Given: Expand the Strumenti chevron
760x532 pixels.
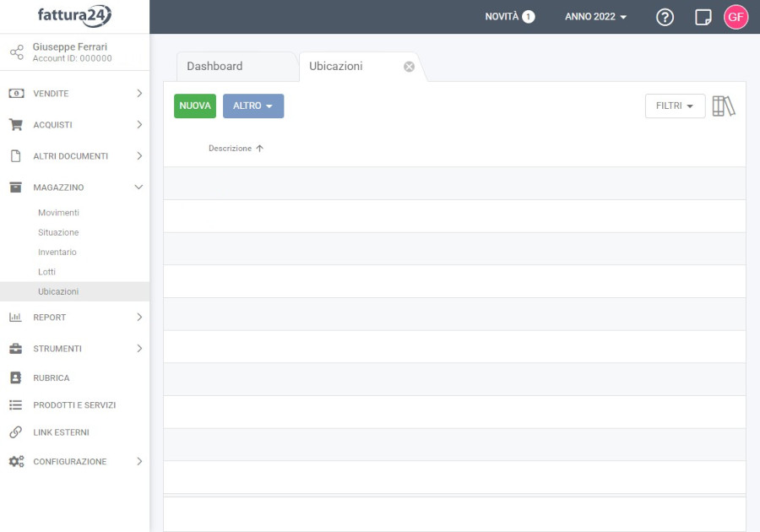Looking at the screenshot, I should [139, 349].
